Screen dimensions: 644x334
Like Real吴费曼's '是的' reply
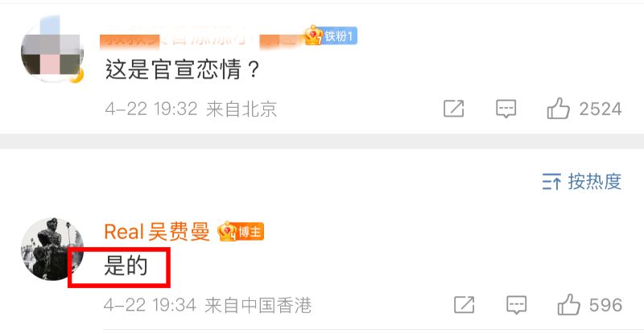click(x=569, y=304)
